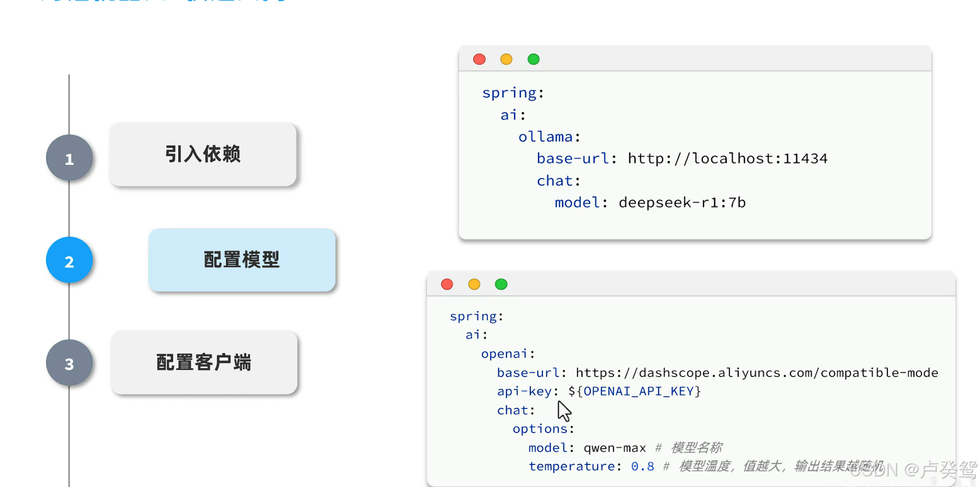Click 'chat:' in the ollama window
This screenshot has height=487, width=980.
558,181
